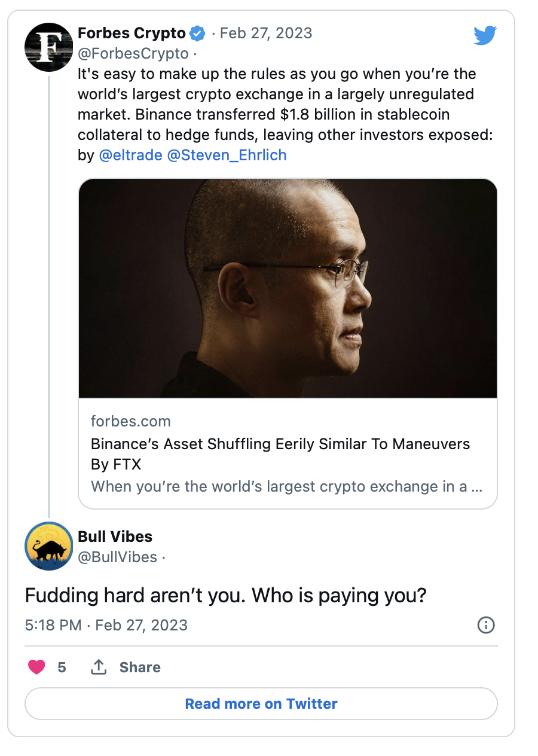Click the Feb 27, 2023 header date
The height and width of the screenshot is (756, 538).
tap(266, 33)
